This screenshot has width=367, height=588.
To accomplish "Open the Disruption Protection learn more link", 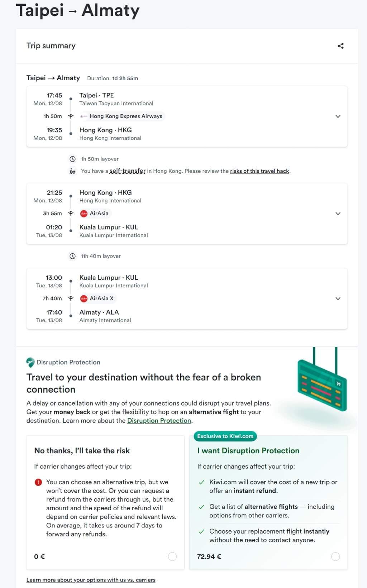I will (159, 421).
